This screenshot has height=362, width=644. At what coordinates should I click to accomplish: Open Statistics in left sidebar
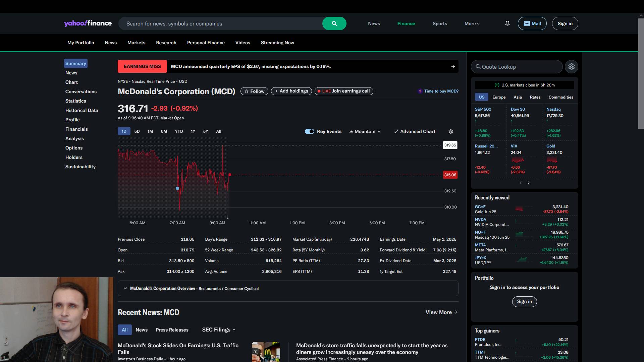point(75,101)
